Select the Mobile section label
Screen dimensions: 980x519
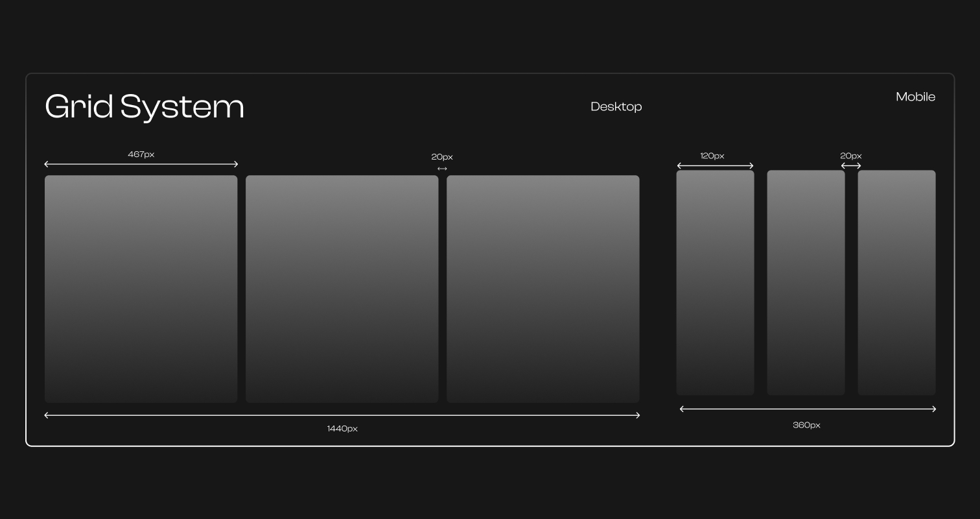915,96
